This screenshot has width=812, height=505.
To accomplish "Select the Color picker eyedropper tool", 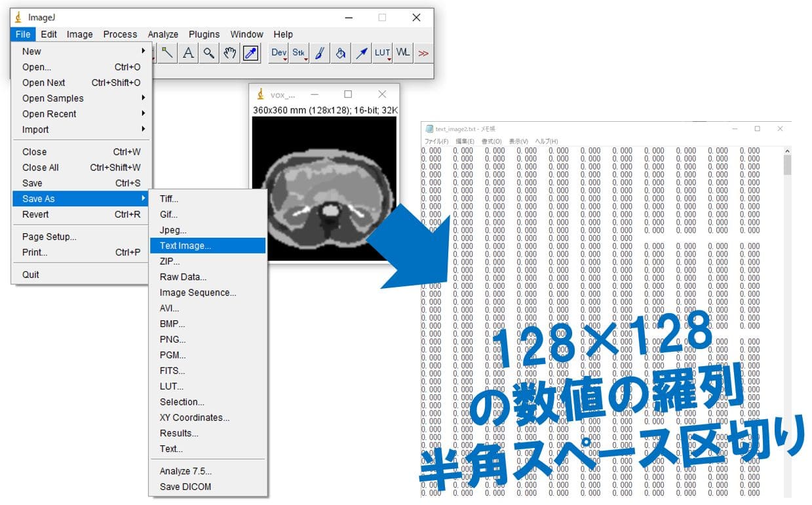I will [x=250, y=53].
